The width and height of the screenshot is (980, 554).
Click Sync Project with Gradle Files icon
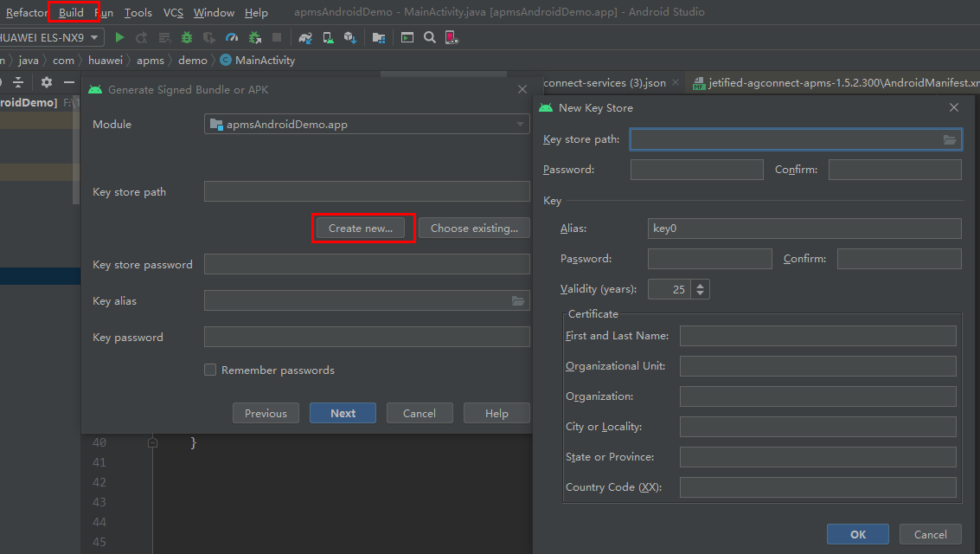click(305, 37)
